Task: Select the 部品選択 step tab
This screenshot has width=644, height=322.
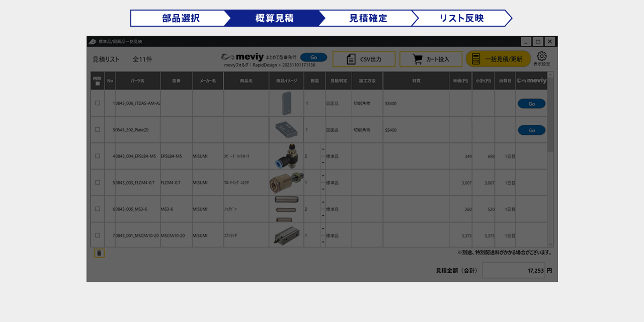Action: point(181,18)
